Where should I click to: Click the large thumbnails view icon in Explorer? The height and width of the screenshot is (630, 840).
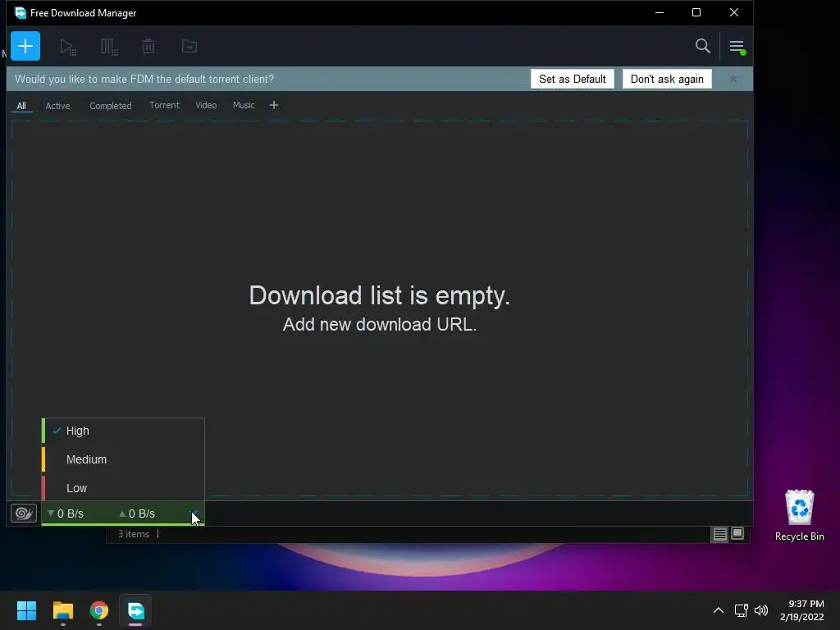(x=737, y=533)
